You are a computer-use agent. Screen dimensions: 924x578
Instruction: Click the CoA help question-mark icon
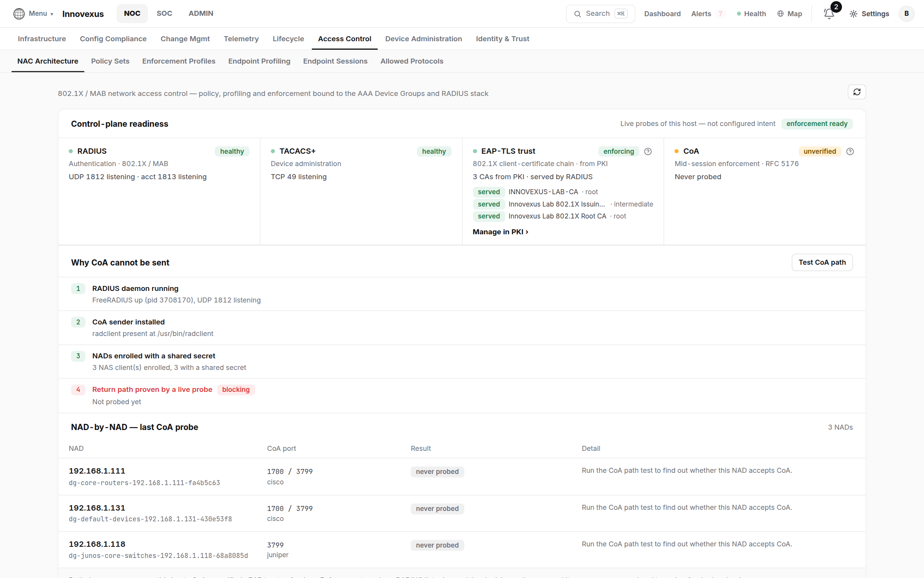[x=850, y=151]
